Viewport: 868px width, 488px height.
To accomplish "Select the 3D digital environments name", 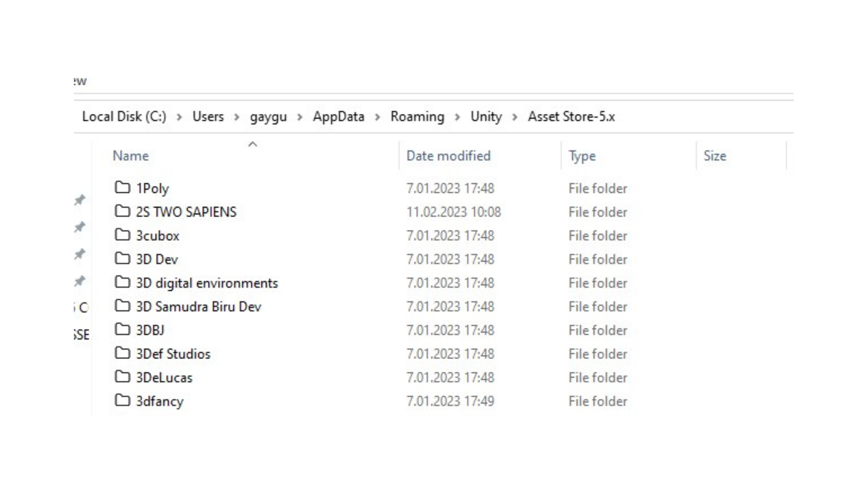I will (x=207, y=283).
